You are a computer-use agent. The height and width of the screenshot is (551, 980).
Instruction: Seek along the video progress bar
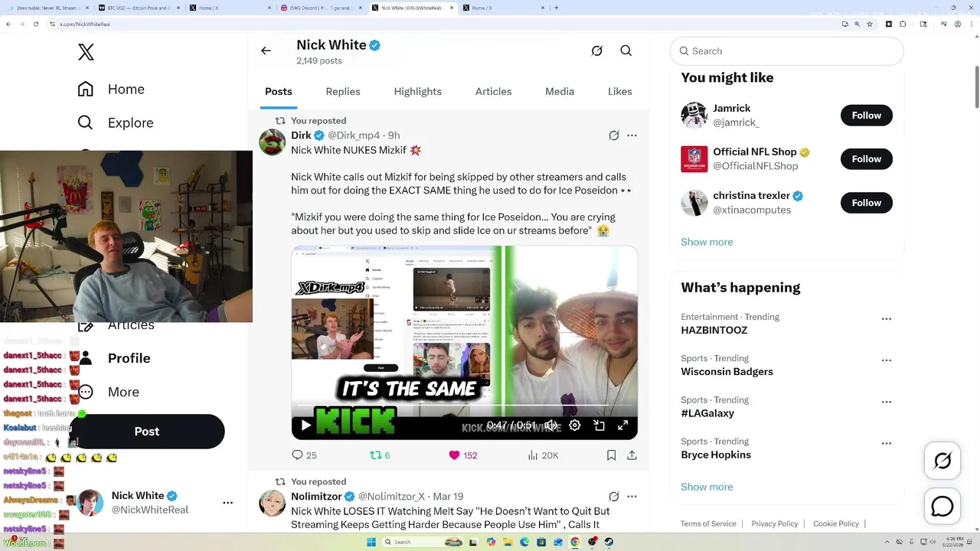click(x=464, y=406)
